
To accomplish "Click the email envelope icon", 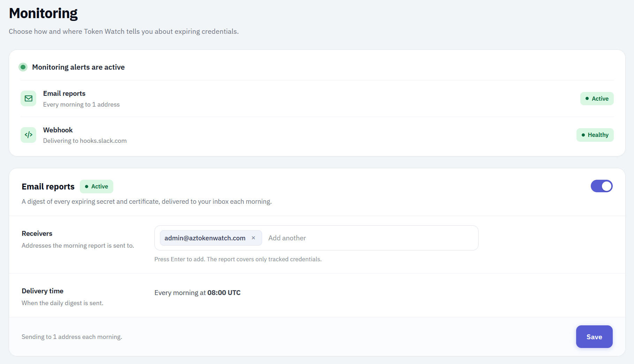I will (29, 99).
